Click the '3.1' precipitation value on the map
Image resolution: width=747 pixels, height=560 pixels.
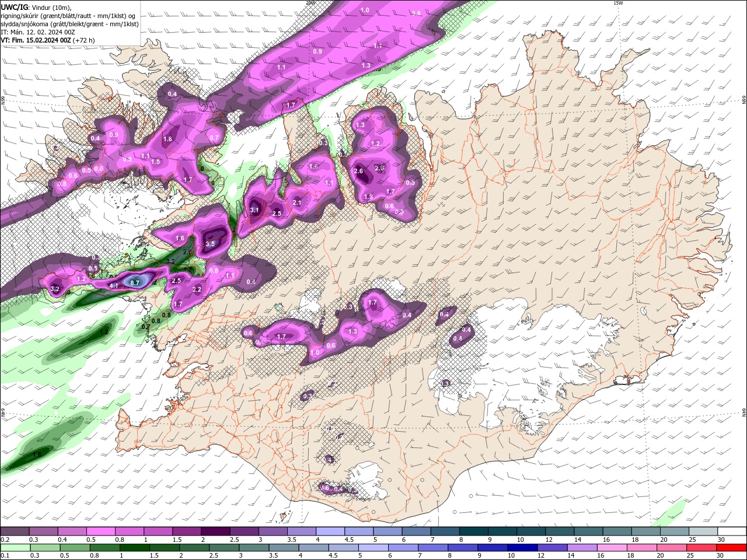tap(254, 210)
